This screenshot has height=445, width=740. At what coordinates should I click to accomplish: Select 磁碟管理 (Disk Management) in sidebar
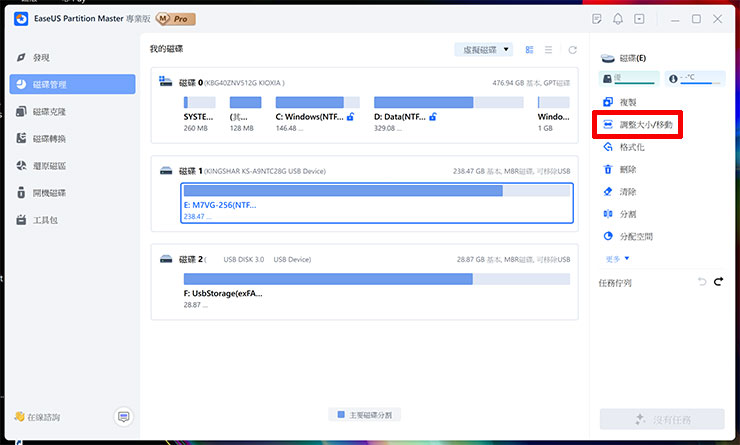point(72,84)
